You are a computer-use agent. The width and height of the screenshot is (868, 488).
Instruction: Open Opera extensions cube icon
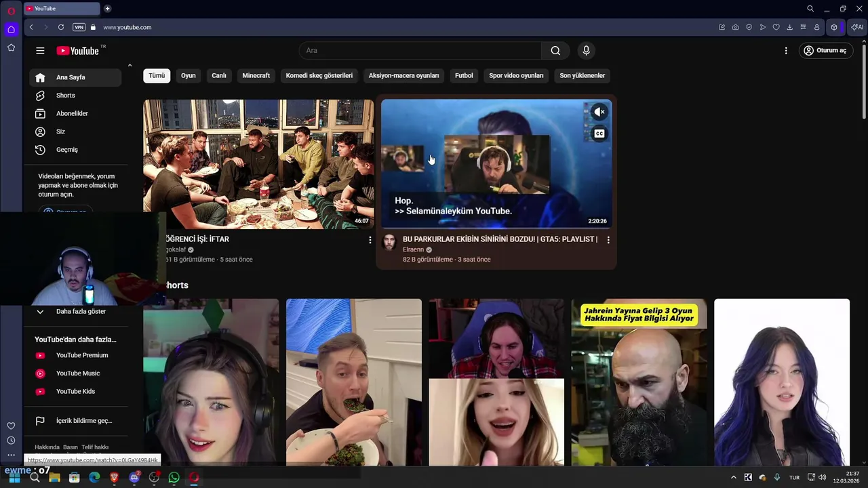tap(834, 27)
